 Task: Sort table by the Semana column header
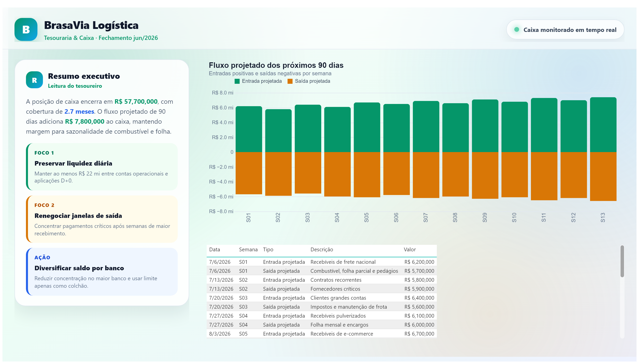pos(248,250)
